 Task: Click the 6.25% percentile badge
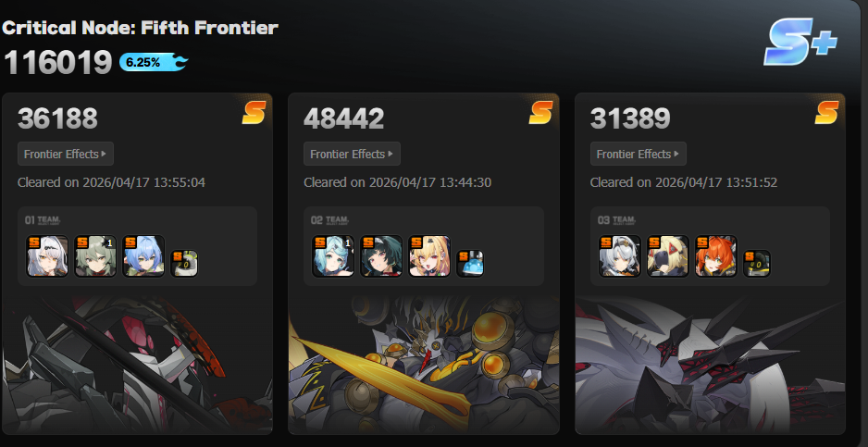coord(154,63)
